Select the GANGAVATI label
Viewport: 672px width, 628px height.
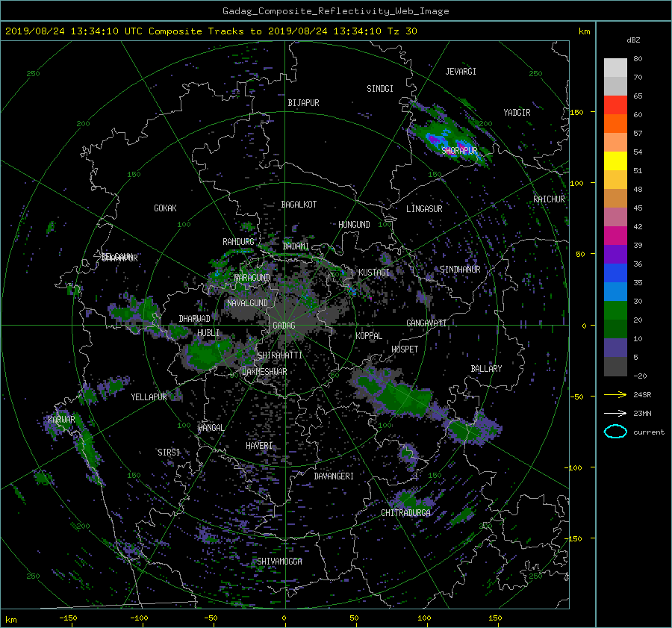426,323
